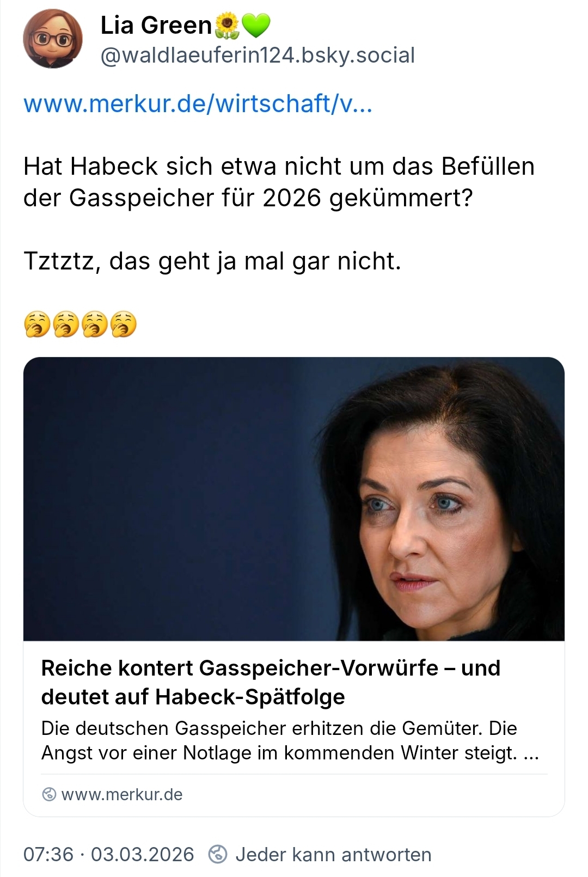The image size is (588, 877).
Task: Click the sunflower emoji next to the name
Action: click(x=228, y=26)
